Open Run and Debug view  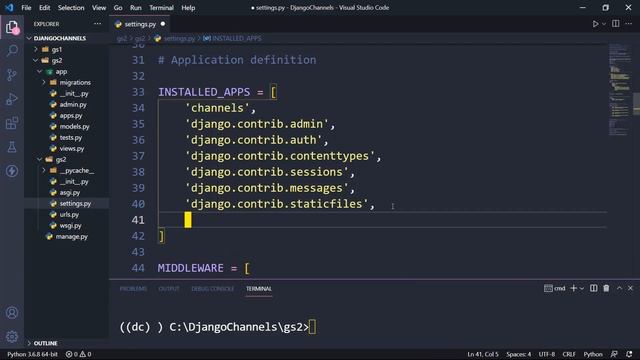coord(12,99)
